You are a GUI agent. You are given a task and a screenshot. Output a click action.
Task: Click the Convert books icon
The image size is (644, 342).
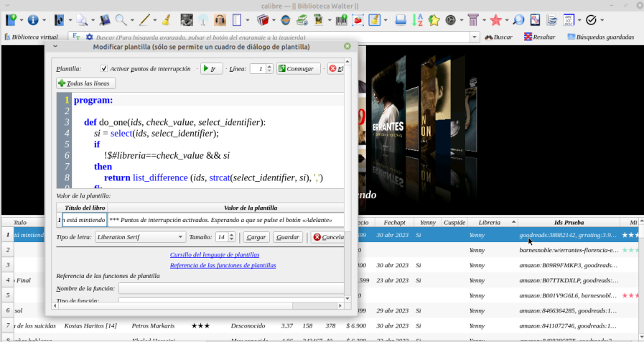tap(59, 19)
